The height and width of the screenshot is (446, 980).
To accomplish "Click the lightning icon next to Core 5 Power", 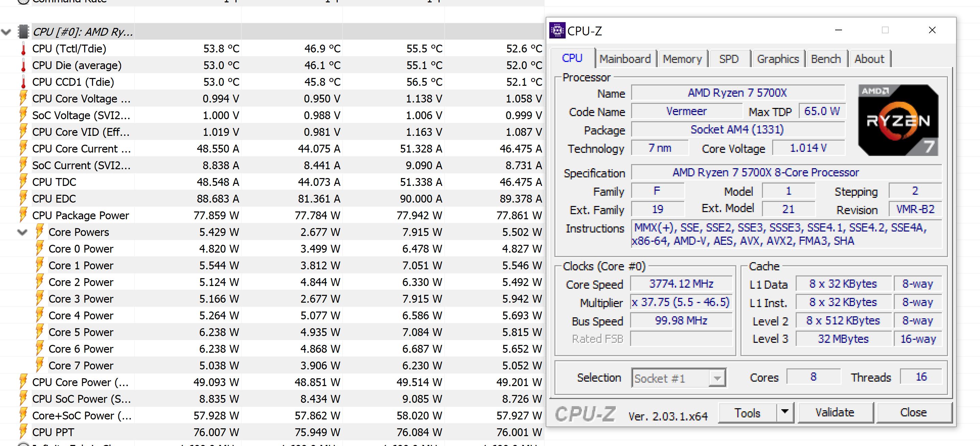I will (40, 332).
